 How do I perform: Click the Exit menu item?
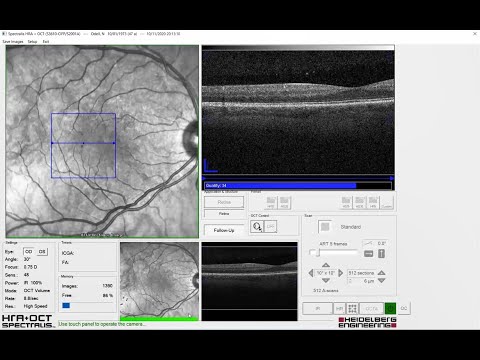pos(46,42)
